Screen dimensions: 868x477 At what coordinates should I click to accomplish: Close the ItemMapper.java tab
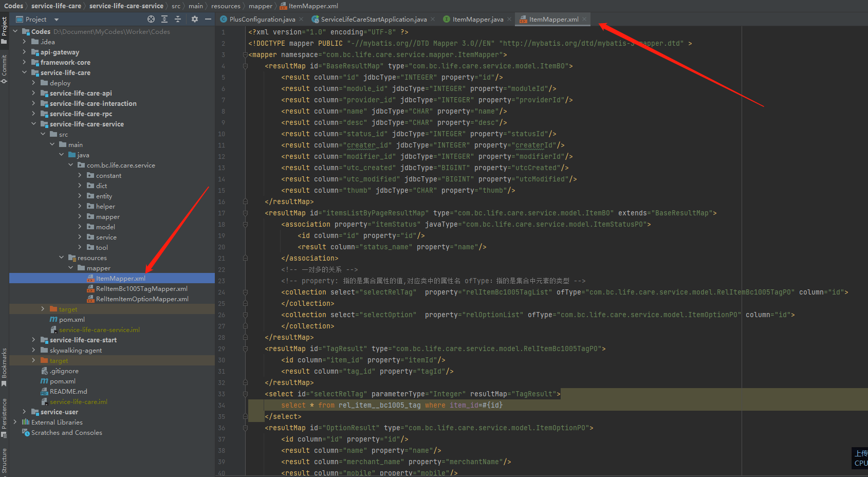point(509,19)
